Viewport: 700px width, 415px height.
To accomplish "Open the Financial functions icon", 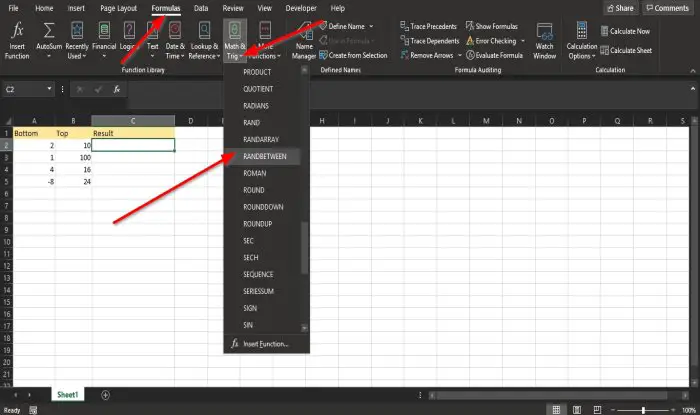I will [104, 30].
